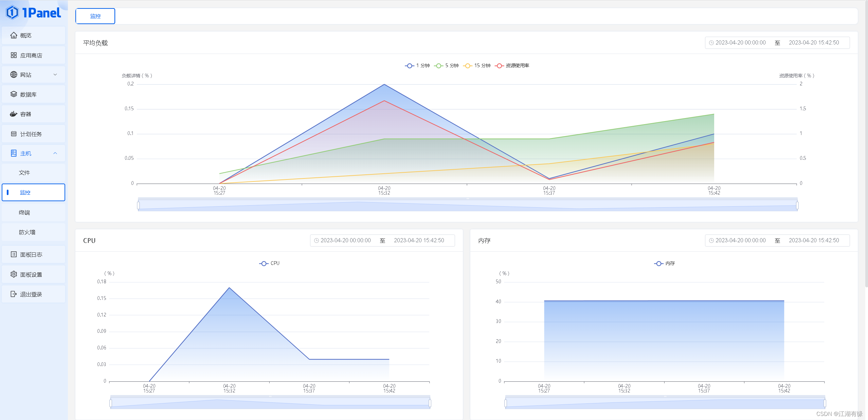Select the 监控 submenu item in sidebar
This screenshot has height=420, width=868.
click(33, 192)
